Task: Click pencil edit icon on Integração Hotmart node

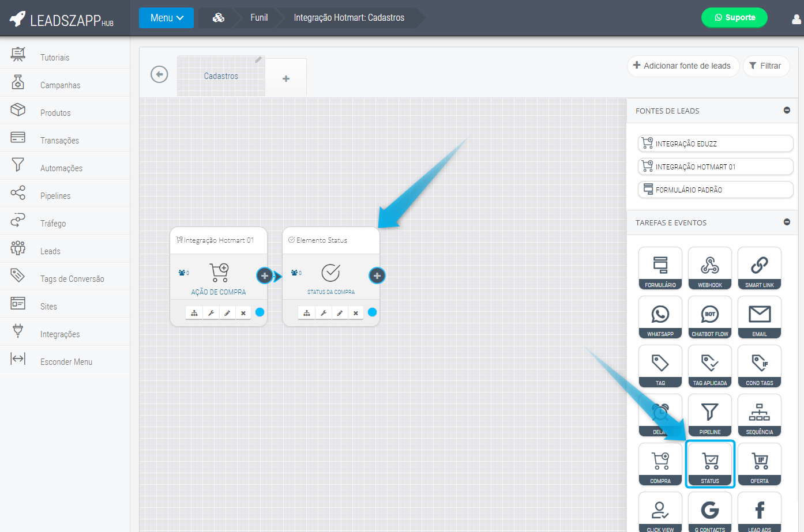Action: [x=227, y=313]
